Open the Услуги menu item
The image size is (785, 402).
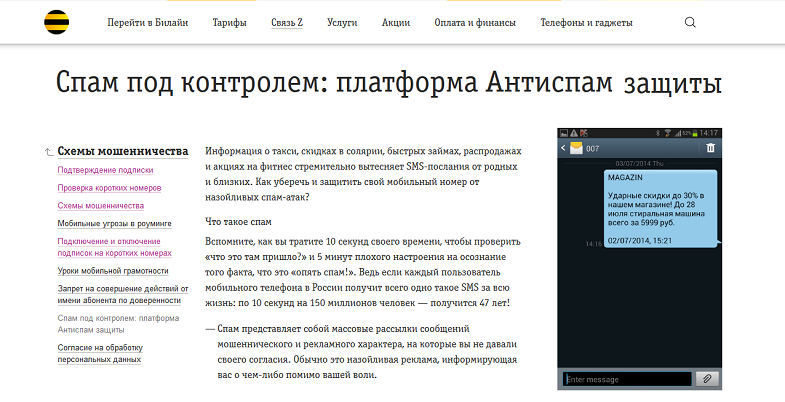342,23
